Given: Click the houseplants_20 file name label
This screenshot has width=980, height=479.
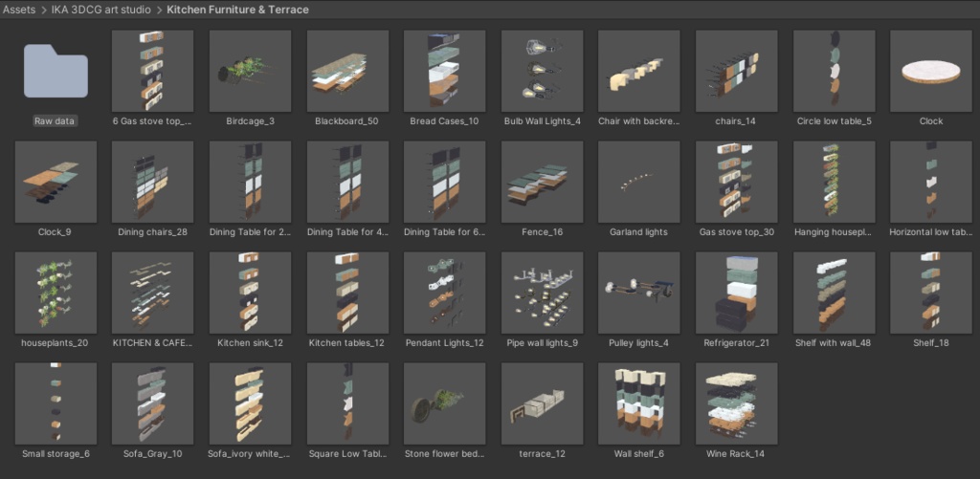Looking at the screenshot, I should pos(55,343).
